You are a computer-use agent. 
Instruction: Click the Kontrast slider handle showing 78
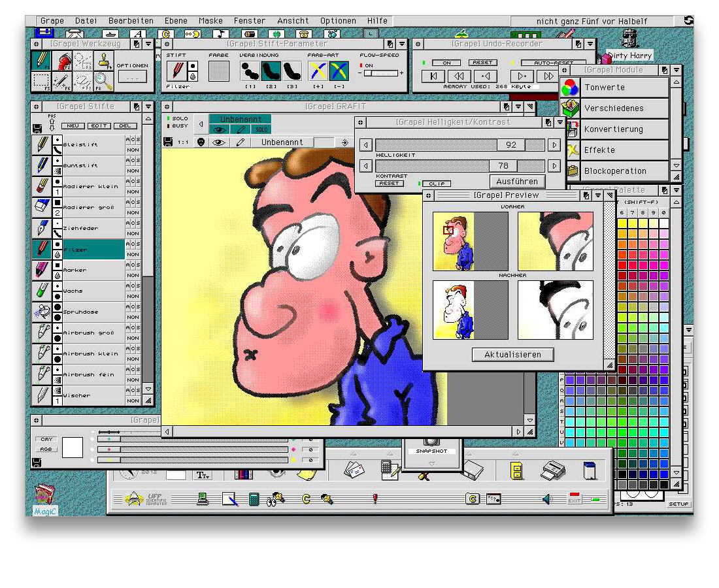click(503, 165)
